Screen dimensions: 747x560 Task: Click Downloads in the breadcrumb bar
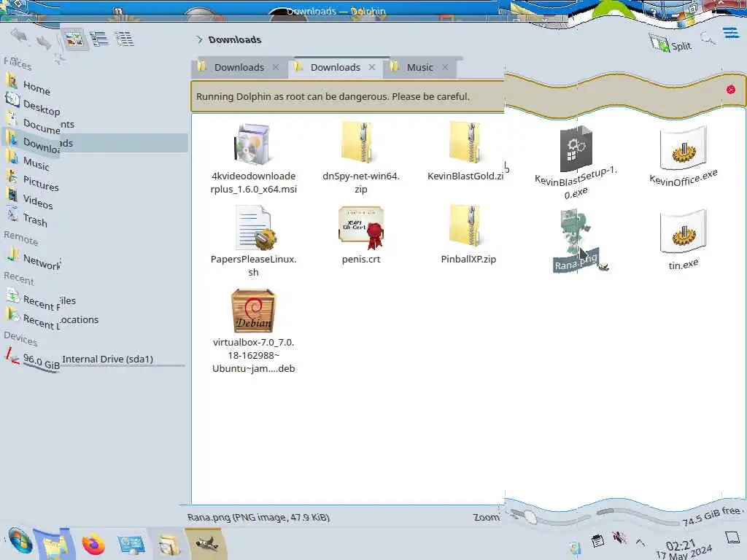coord(235,39)
